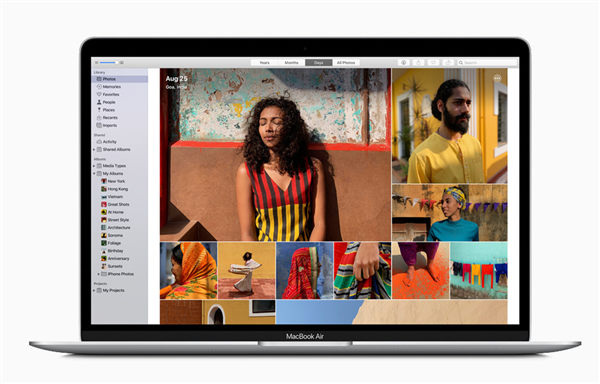Click the Aug 25 date heading
Screen dimensions: 600x384
pyautogui.click(x=176, y=79)
